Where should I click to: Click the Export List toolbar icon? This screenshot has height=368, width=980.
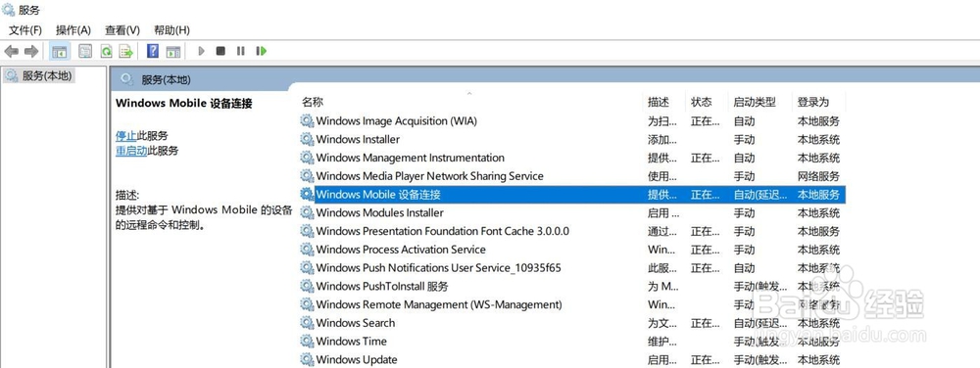[x=126, y=51]
